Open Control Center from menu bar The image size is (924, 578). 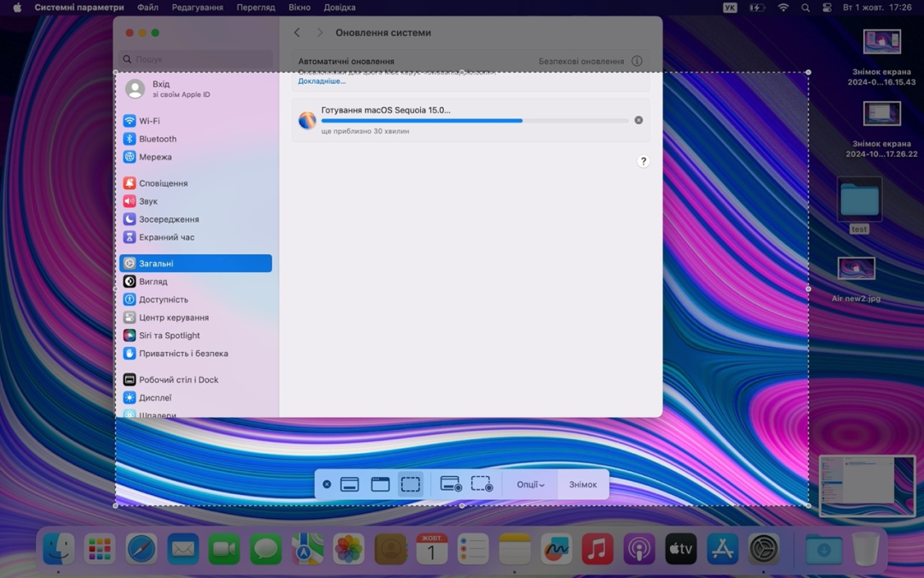pos(827,8)
